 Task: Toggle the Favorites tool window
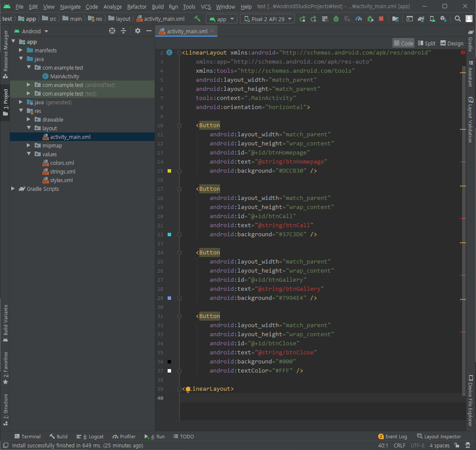click(x=6, y=368)
